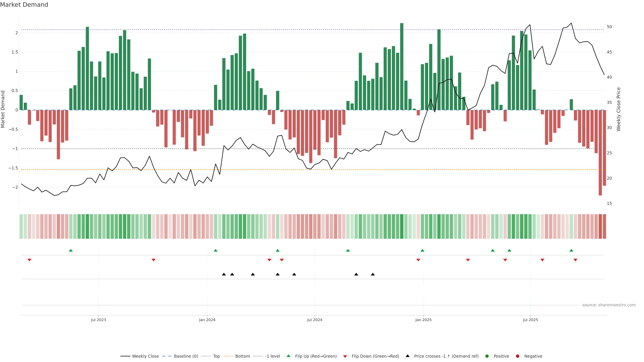Click the tallest red bar near the right edge
644x362 pixels.
600,152
